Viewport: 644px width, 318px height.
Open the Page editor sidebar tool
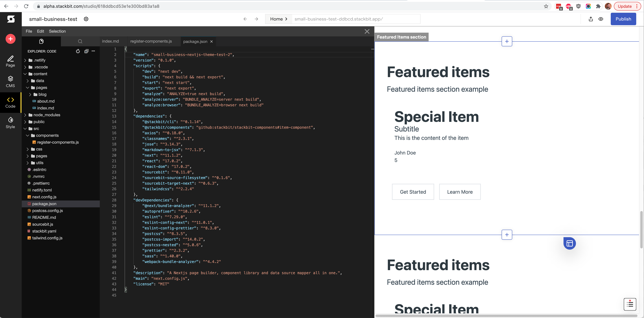click(x=10, y=61)
